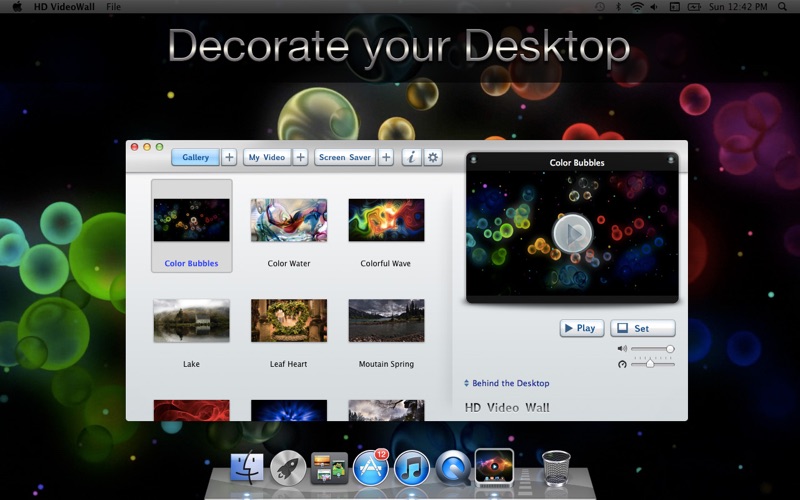Open App Store icon in dock
The image size is (800, 500).
(x=371, y=467)
